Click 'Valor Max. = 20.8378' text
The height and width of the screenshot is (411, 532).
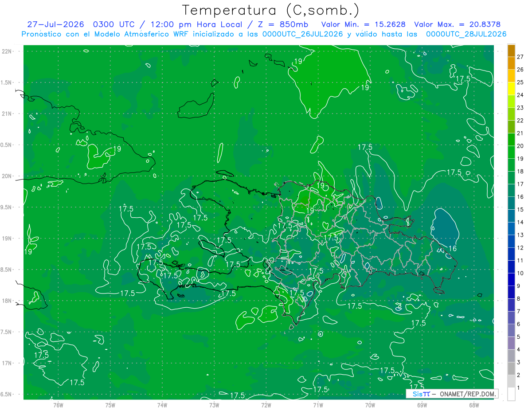[x=458, y=24]
